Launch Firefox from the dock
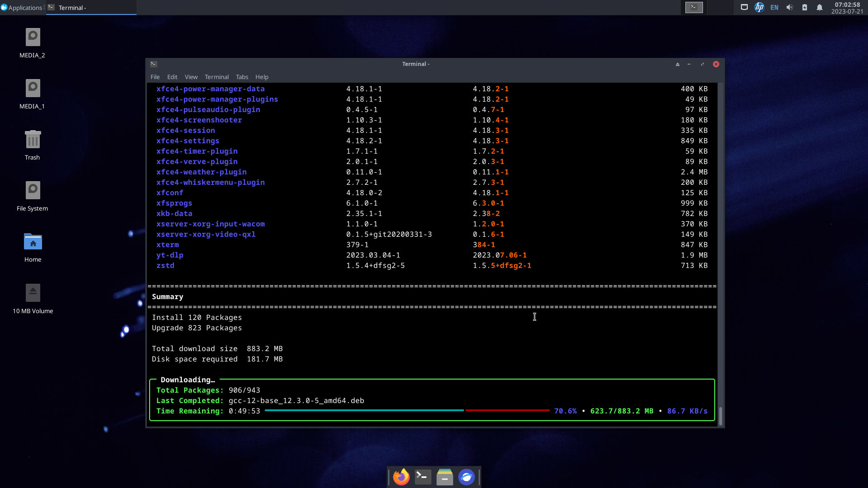Viewport: 868px width, 488px height. click(401, 477)
